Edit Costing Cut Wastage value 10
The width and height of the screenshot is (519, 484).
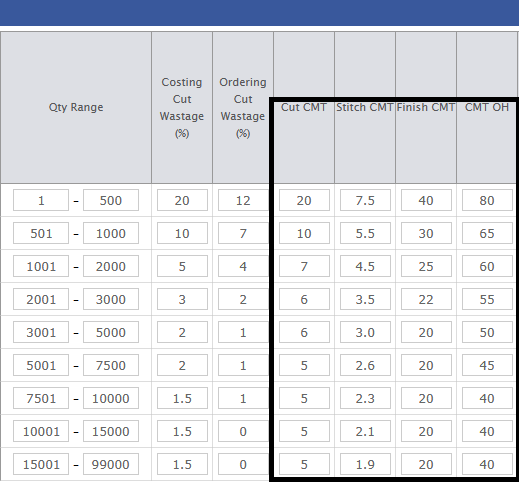point(182,233)
